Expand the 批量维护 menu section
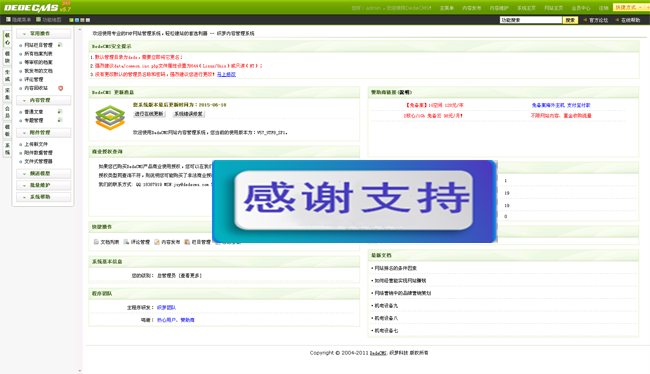The width and height of the screenshot is (650, 374). 44,185
